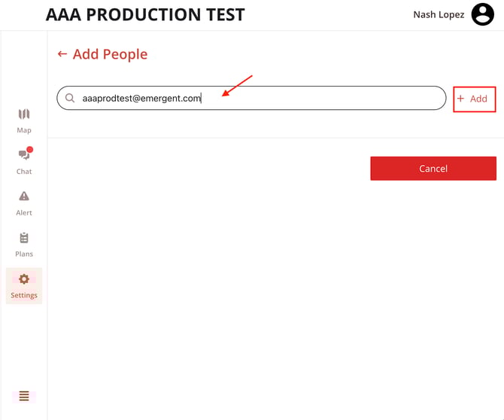Click the magnifier icon in the search box

pyautogui.click(x=70, y=98)
